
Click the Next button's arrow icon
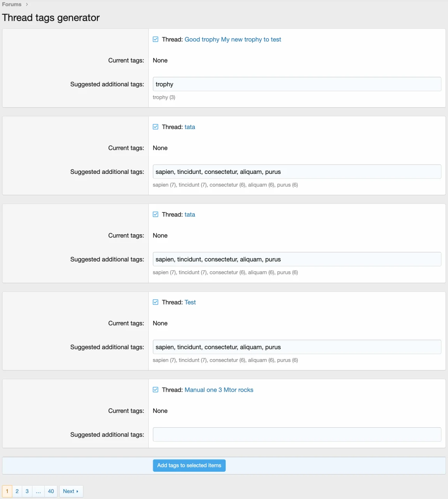click(78, 491)
